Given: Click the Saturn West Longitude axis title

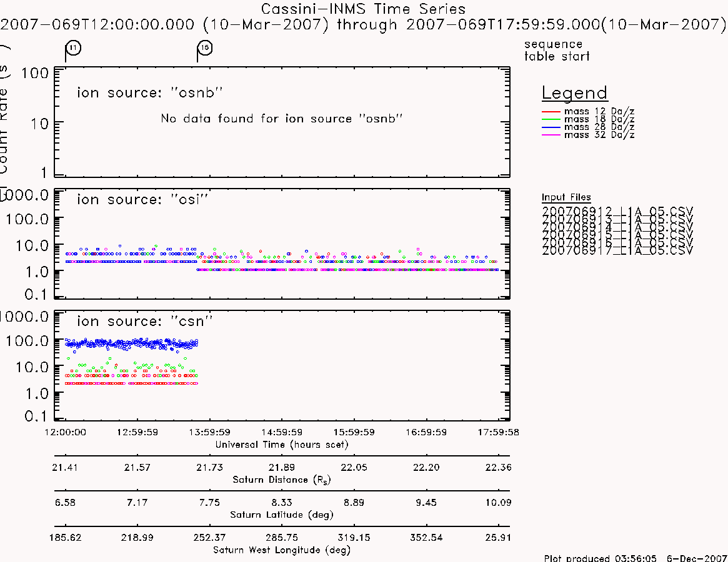Looking at the screenshot, I should [281, 550].
